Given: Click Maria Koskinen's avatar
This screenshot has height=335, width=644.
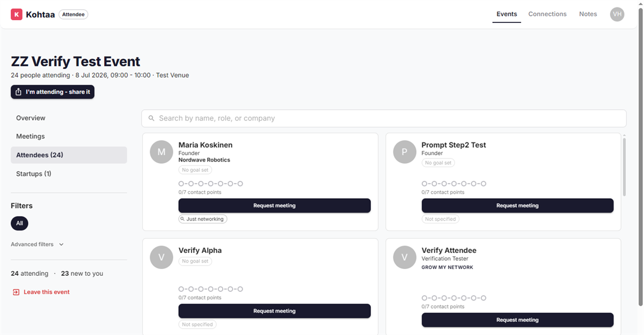Looking at the screenshot, I should pos(162,152).
